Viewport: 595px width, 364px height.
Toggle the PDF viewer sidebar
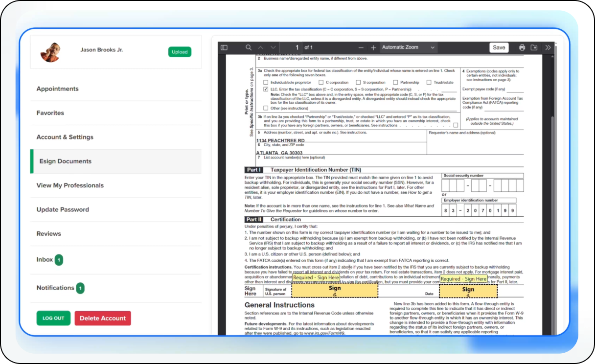[x=224, y=47]
